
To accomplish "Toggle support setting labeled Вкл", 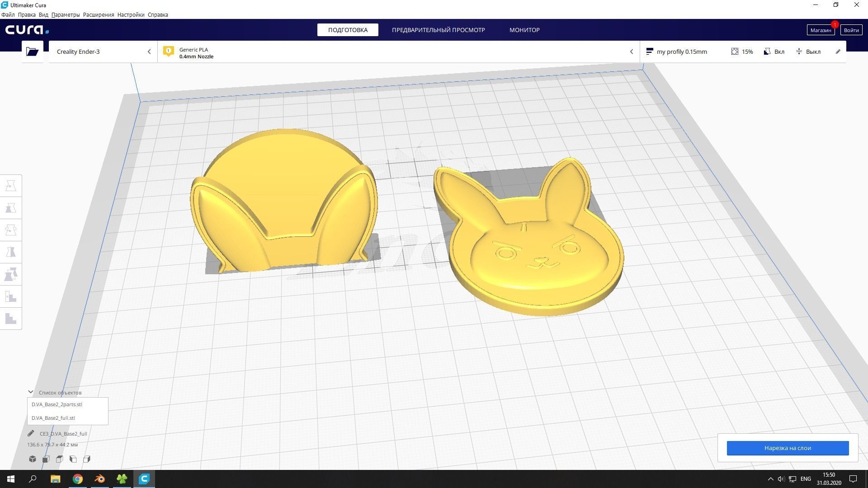I will coord(774,52).
